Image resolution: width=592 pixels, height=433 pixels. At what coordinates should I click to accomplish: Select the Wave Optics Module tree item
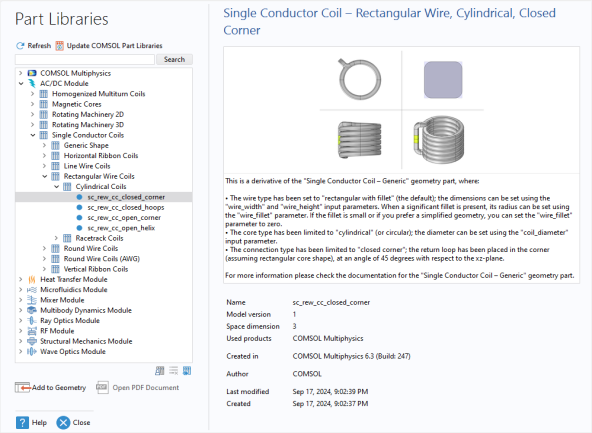click(73, 351)
